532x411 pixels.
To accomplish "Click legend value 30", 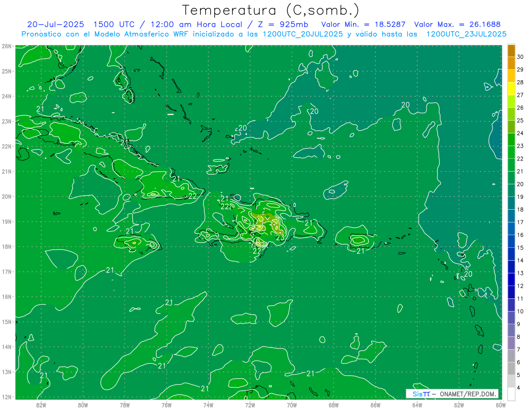I will point(520,56).
